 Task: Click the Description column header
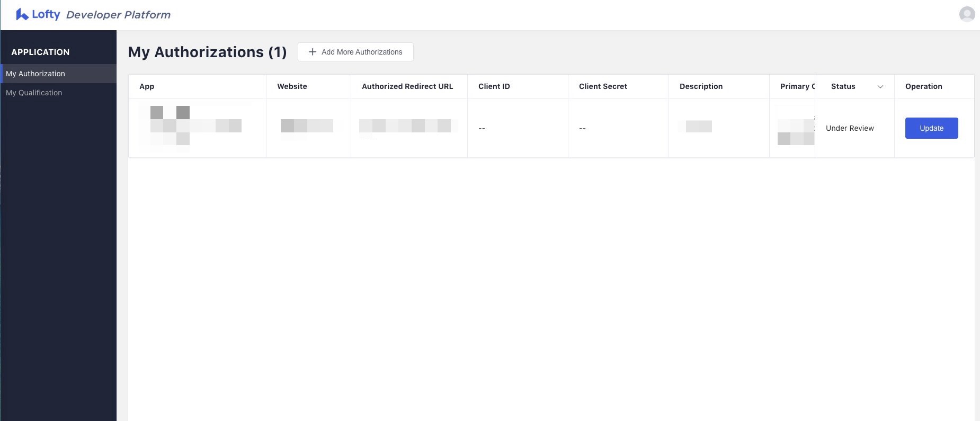pyautogui.click(x=701, y=86)
